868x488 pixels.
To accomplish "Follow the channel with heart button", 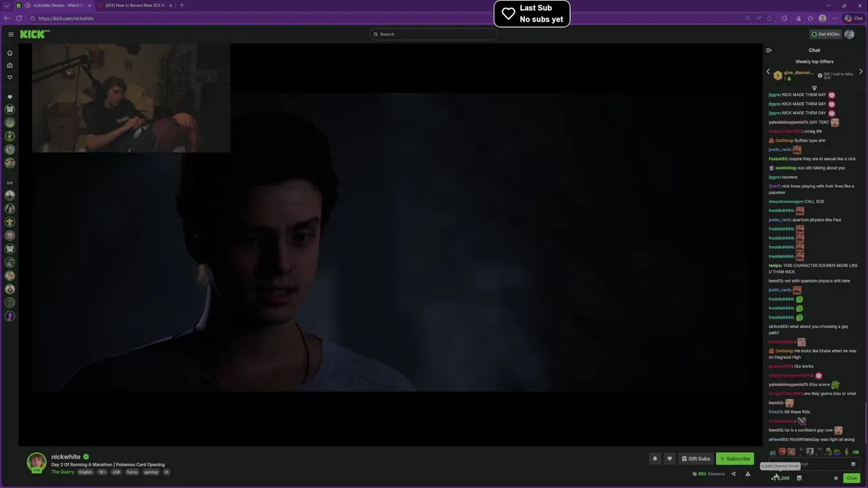I will 669,459.
